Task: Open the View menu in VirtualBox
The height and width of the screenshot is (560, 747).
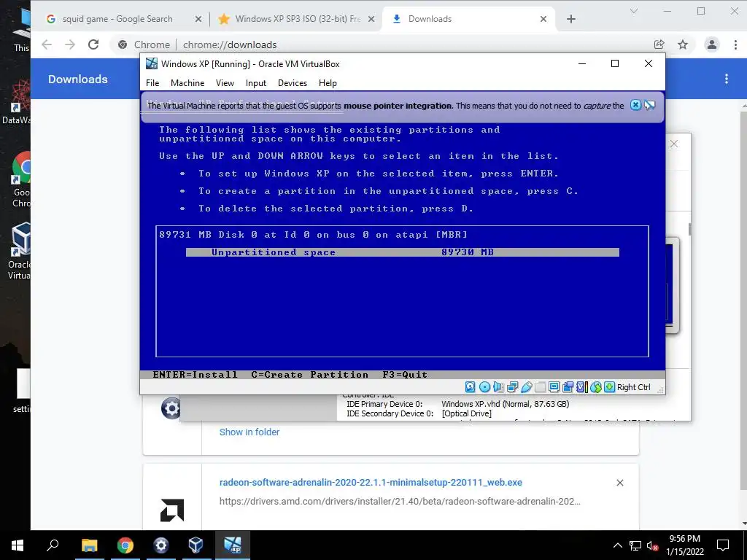Action: (225, 83)
